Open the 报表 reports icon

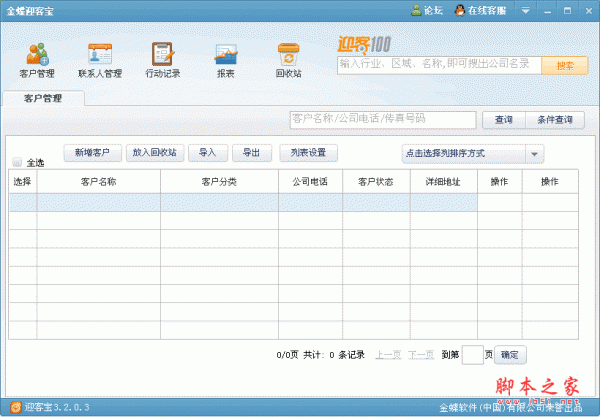click(226, 54)
